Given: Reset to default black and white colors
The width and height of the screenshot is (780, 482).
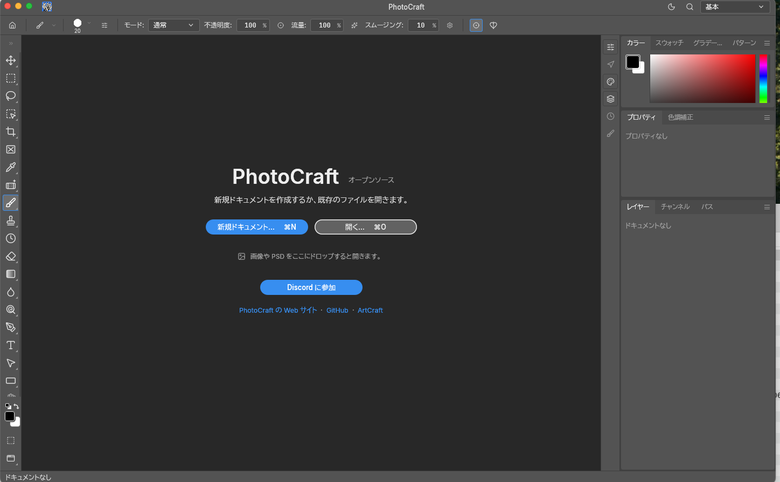Looking at the screenshot, I should (7, 406).
